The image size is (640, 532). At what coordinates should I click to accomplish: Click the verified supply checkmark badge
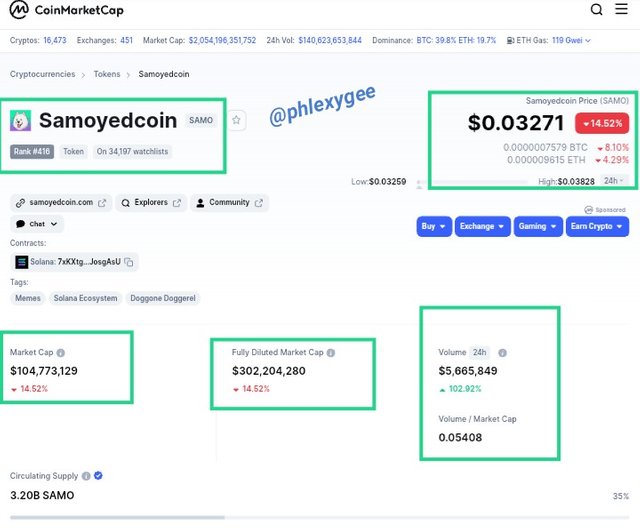[98, 476]
